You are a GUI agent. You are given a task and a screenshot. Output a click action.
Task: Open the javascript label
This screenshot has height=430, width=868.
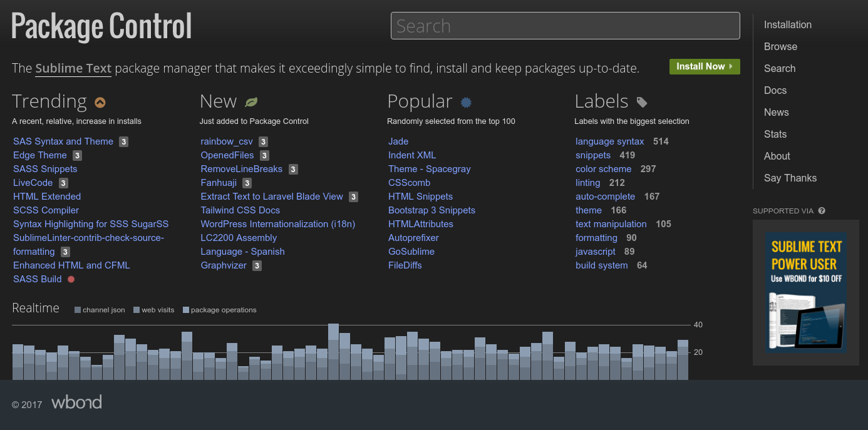pyautogui.click(x=596, y=252)
